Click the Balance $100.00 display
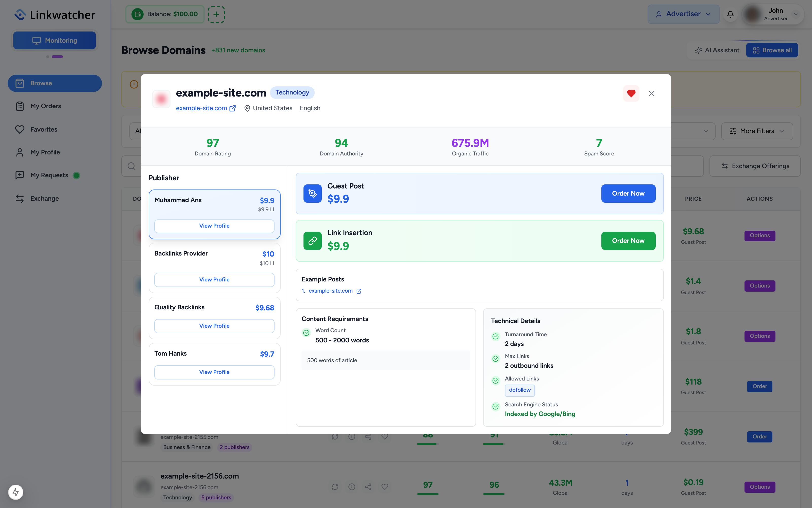 click(x=165, y=14)
